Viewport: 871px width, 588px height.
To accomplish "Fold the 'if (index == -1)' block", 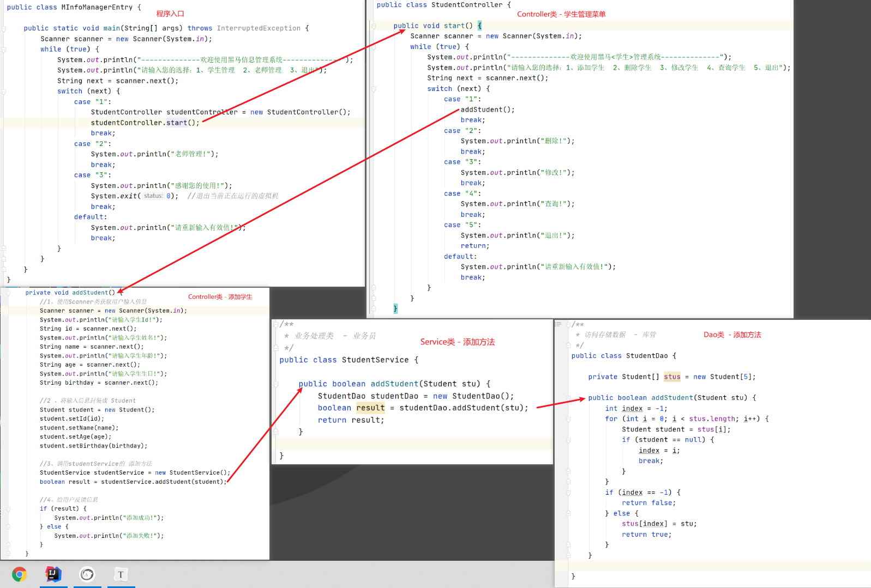I will pos(568,493).
